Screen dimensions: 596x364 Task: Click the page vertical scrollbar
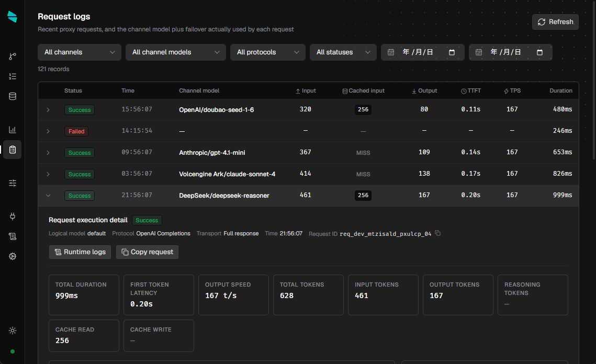point(594,80)
